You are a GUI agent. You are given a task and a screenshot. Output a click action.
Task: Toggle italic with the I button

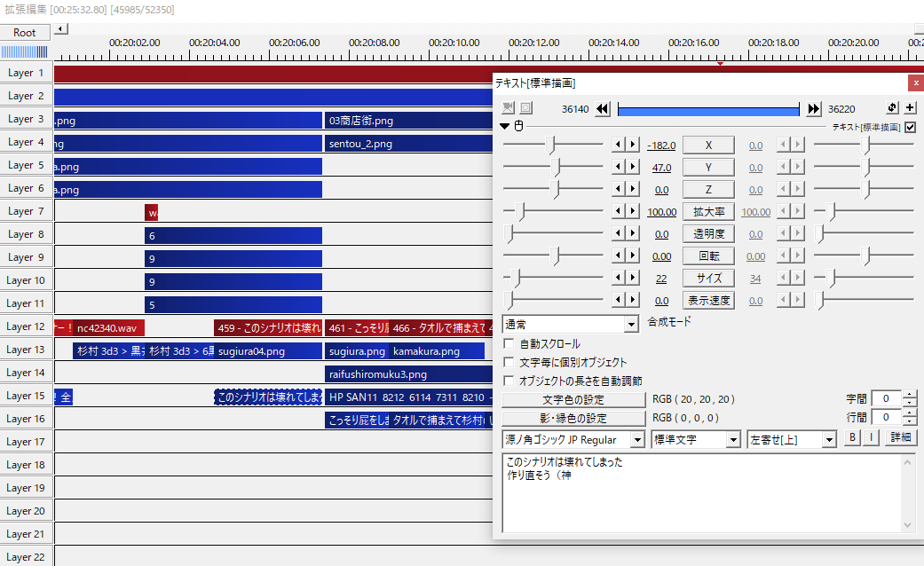(x=872, y=437)
